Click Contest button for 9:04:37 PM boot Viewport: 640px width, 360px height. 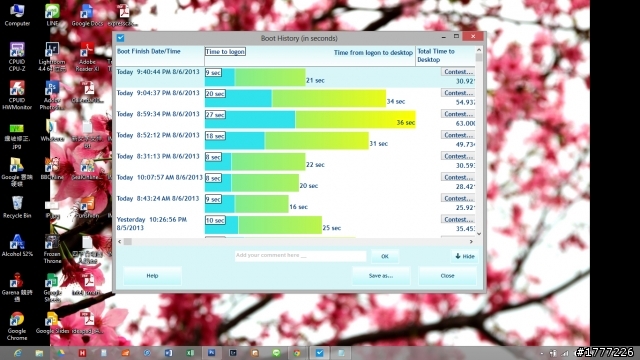pyautogui.click(x=458, y=93)
